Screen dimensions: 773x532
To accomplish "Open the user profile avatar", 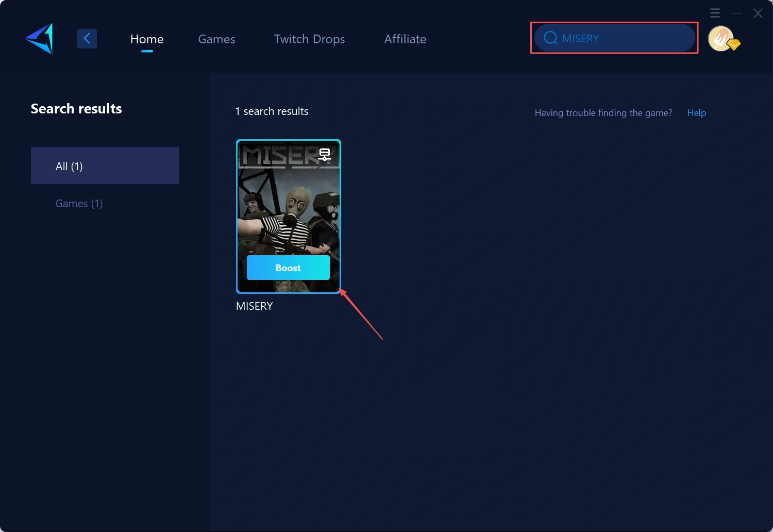I will coord(720,38).
